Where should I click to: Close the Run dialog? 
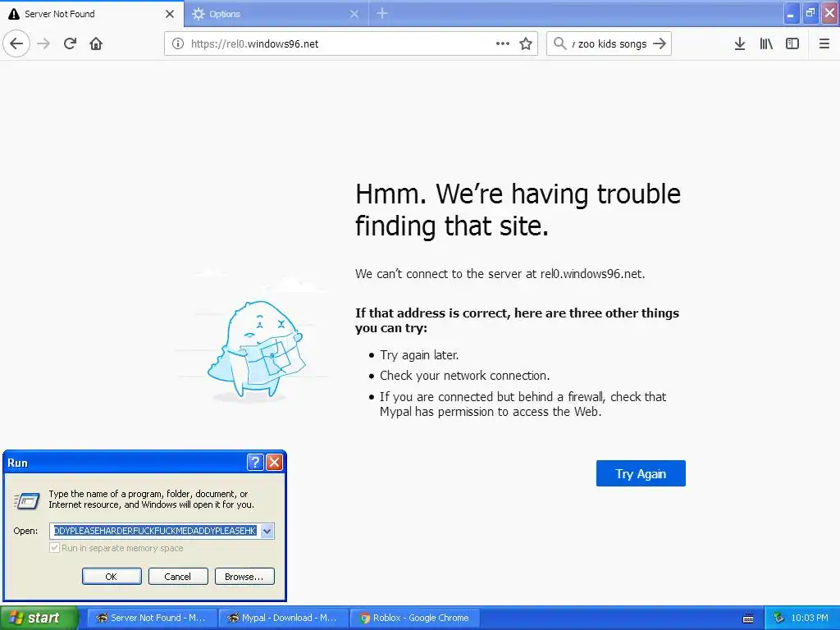pos(274,463)
